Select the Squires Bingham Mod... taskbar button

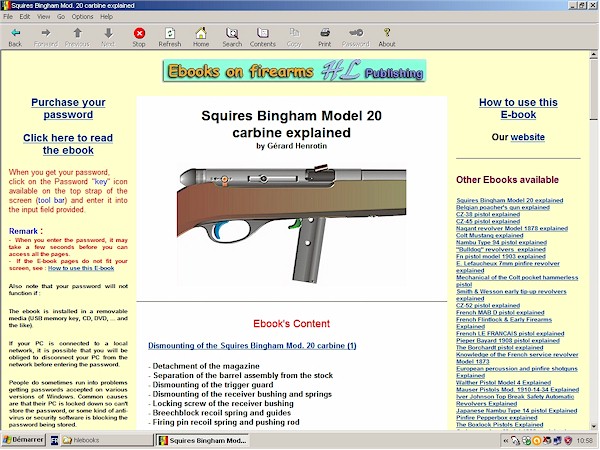click(x=202, y=440)
